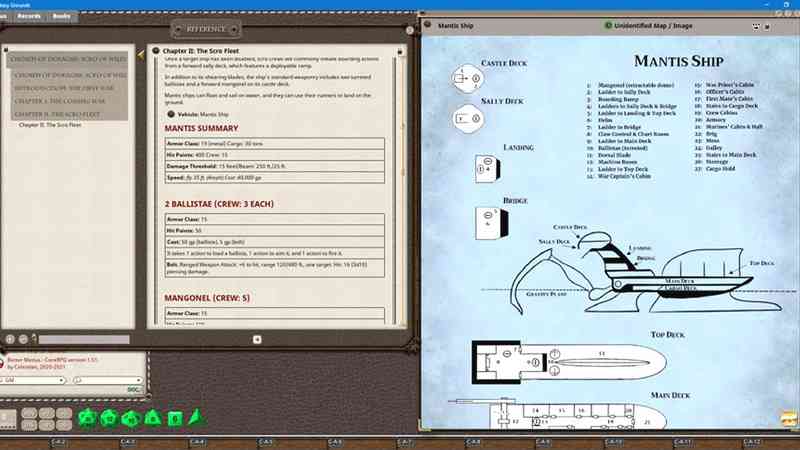Open Chapter II: The Scro Fleet index entry
The image size is (800, 450).
(x=50, y=125)
